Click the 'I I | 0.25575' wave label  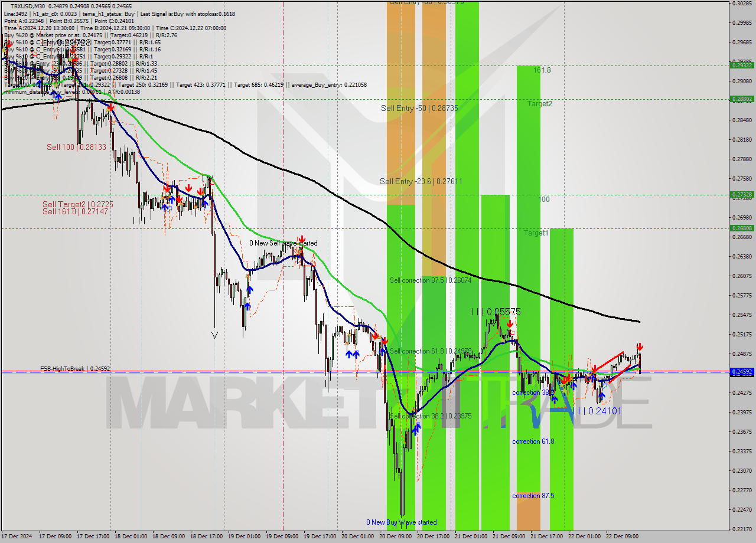point(496,311)
